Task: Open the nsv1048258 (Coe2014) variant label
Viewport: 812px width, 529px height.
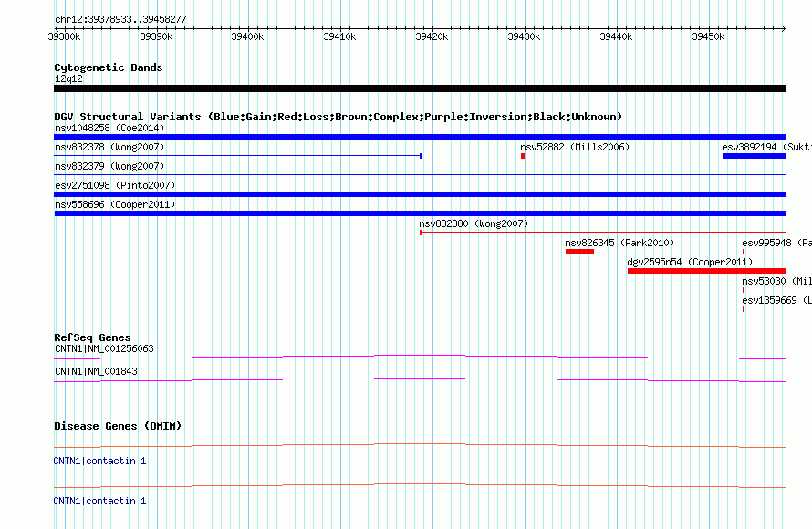Action: 109,128
